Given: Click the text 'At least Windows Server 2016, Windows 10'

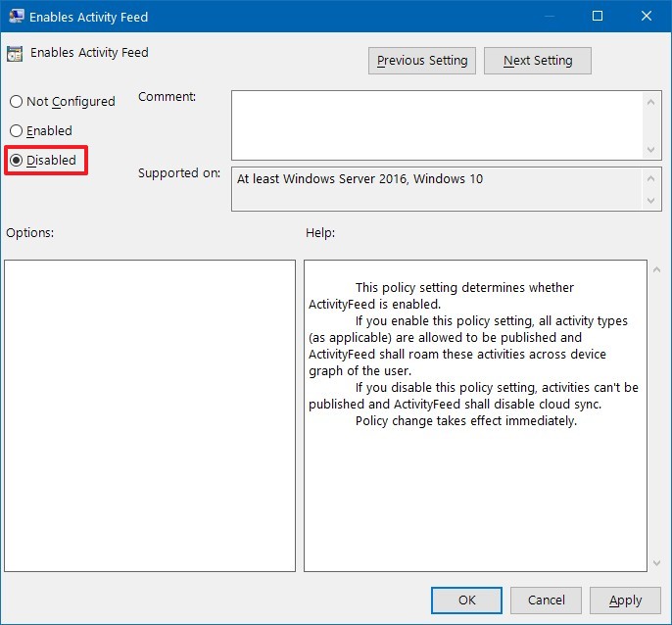Looking at the screenshot, I should point(360,178).
